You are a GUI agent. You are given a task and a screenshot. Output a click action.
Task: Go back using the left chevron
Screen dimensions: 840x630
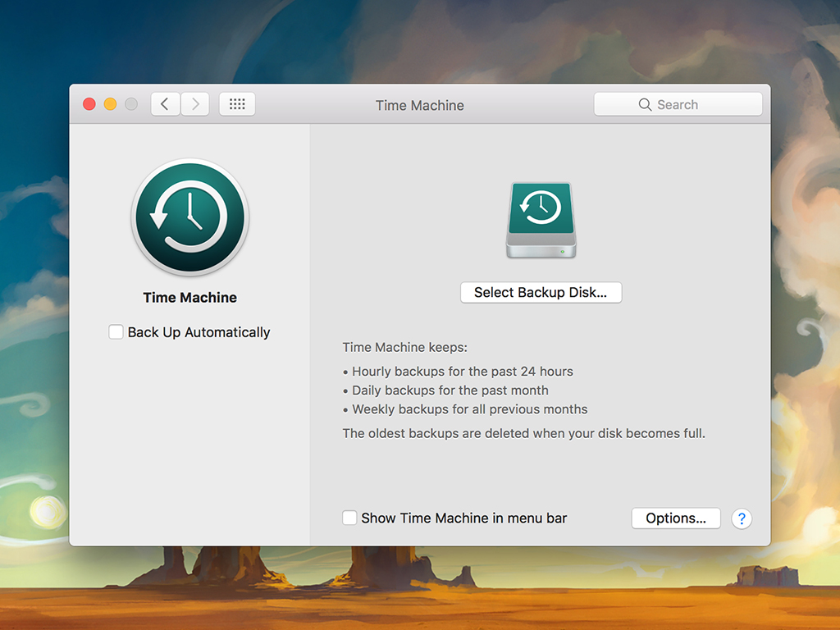click(165, 104)
